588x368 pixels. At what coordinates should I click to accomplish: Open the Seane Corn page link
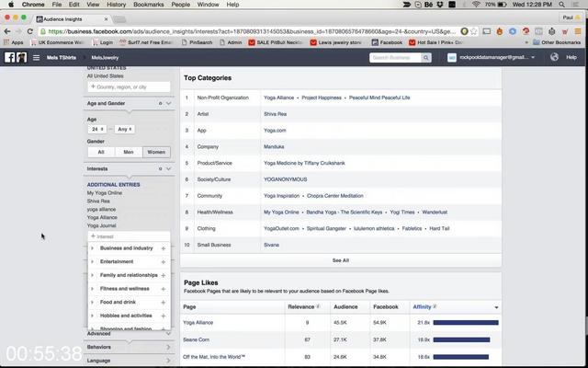[196, 339]
